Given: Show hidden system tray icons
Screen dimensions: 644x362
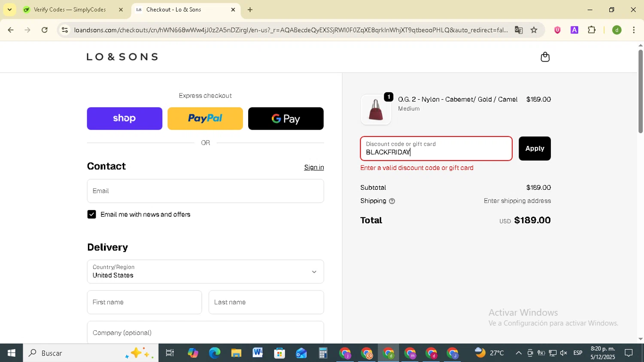Looking at the screenshot, I should [x=519, y=353].
